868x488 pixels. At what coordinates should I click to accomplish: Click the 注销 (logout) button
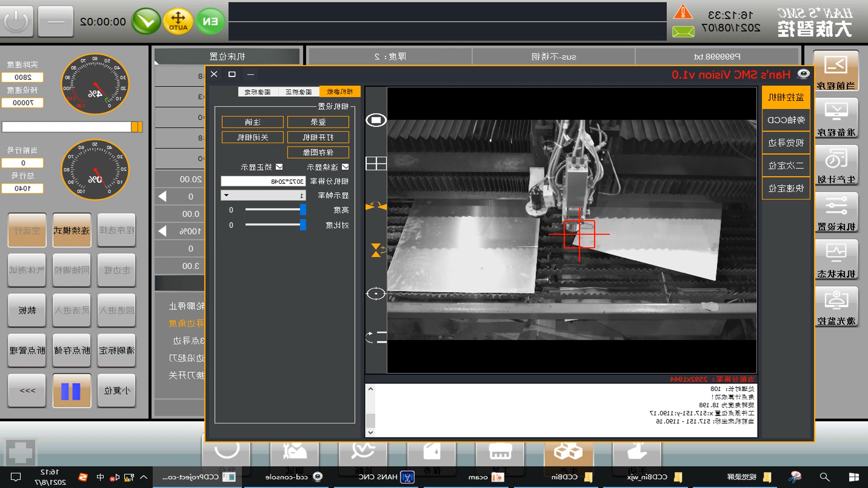[x=253, y=122]
